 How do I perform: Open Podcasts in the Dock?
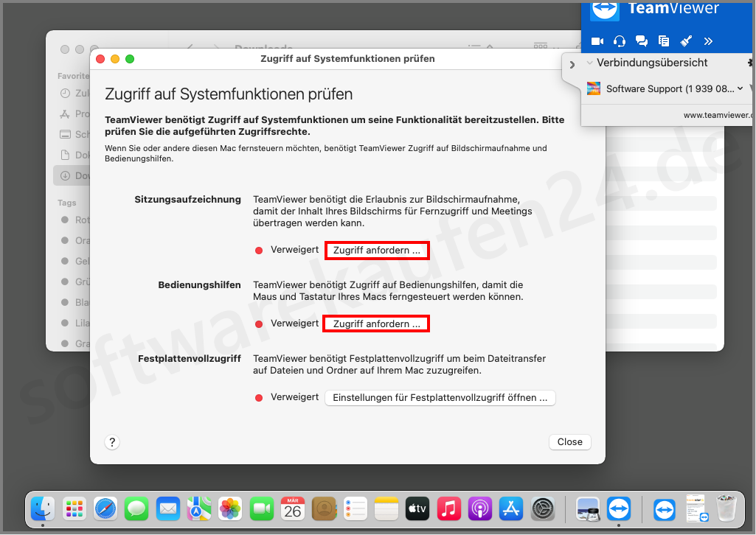[x=480, y=508]
